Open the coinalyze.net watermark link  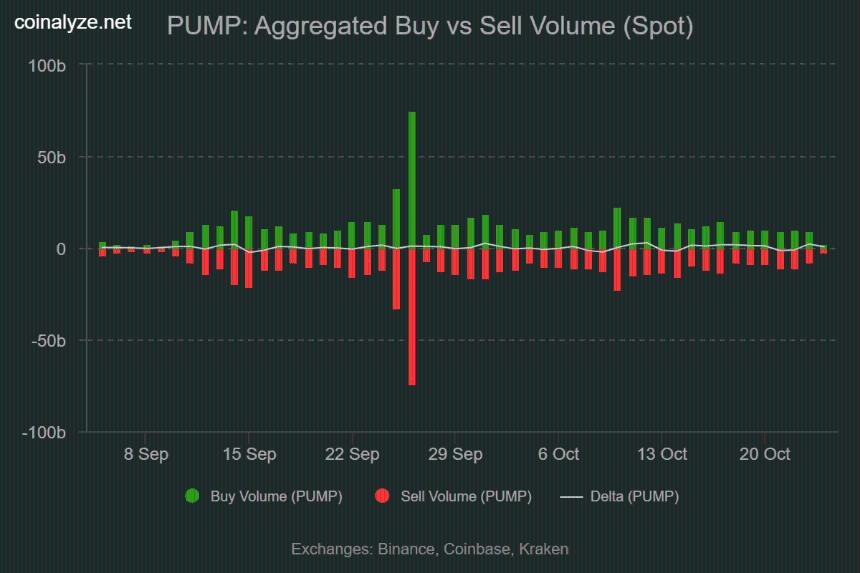coord(73,23)
